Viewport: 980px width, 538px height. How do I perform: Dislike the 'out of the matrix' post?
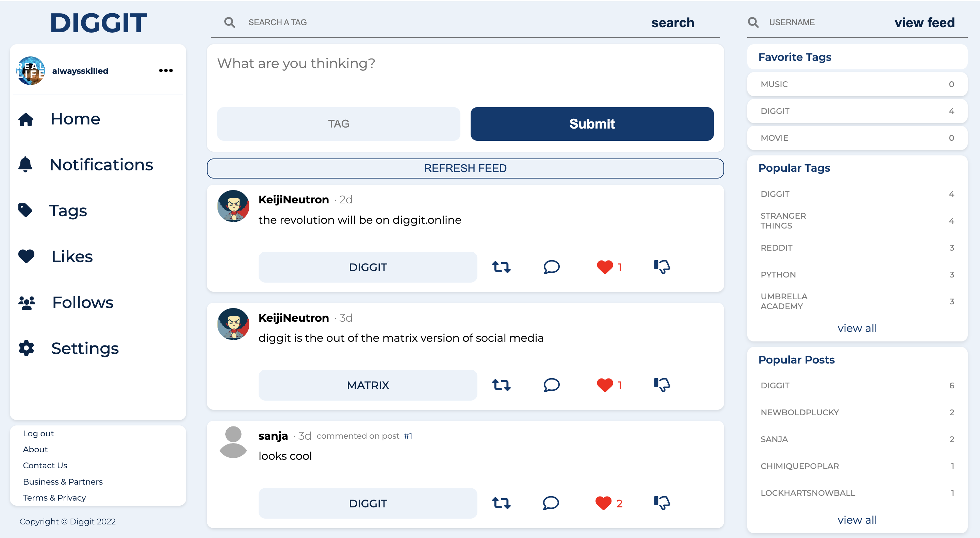[x=662, y=385]
